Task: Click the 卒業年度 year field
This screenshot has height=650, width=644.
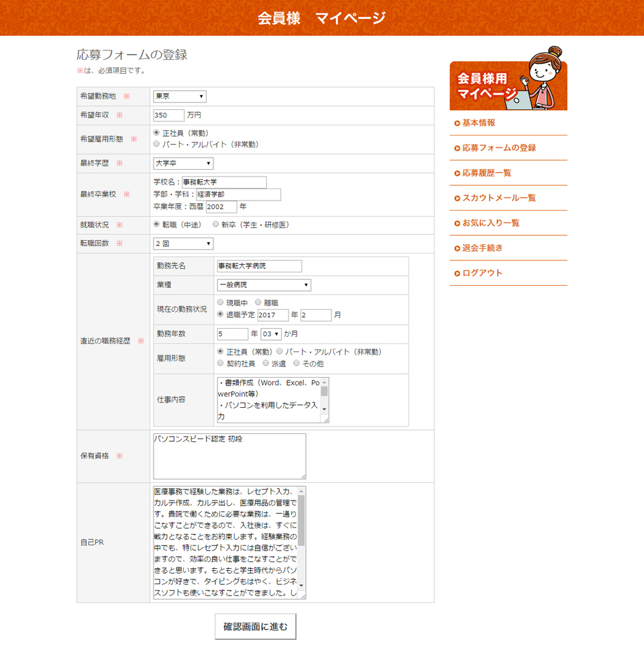Action: tap(221, 207)
